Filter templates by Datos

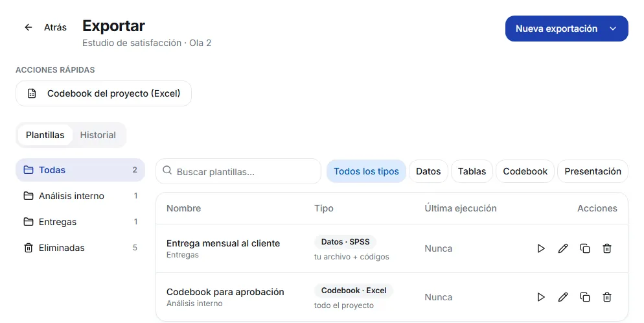click(428, 171)
